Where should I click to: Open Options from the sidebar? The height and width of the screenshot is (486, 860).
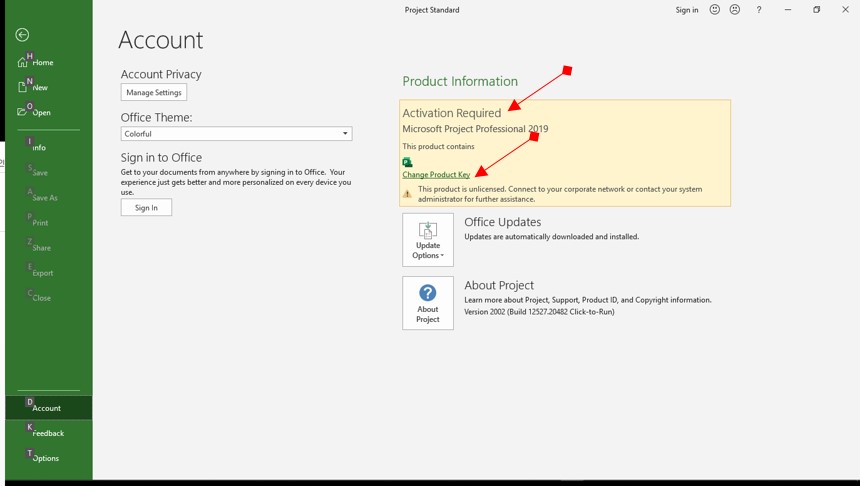48,458
